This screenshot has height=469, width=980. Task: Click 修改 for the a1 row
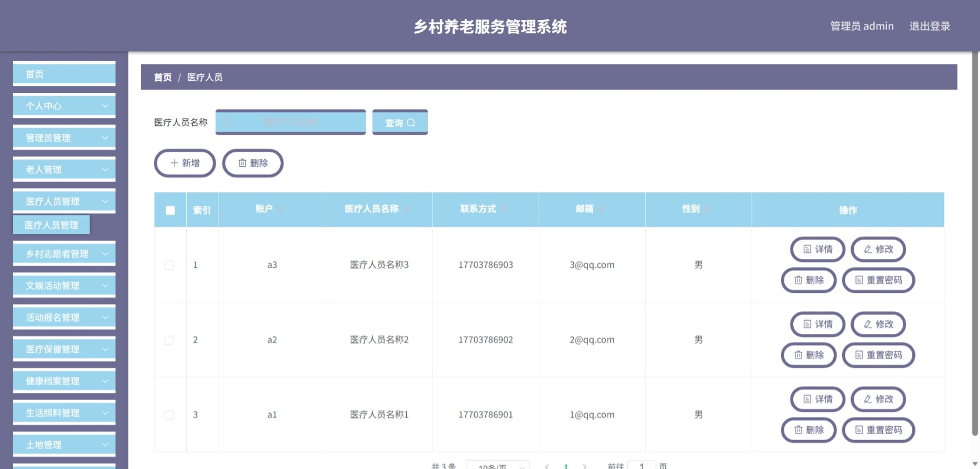pyautogui.click(x=878, y=399)
